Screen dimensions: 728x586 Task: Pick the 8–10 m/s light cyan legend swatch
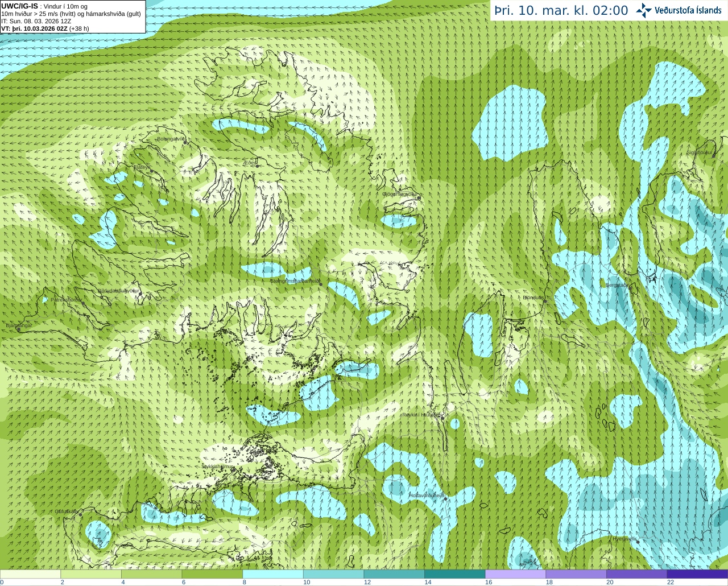pos(272,574)
